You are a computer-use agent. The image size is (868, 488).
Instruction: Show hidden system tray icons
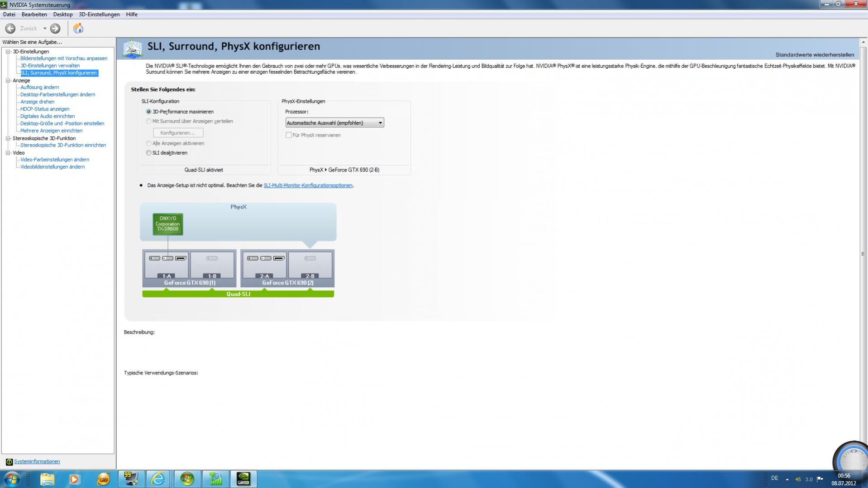(x=787, y=479)
